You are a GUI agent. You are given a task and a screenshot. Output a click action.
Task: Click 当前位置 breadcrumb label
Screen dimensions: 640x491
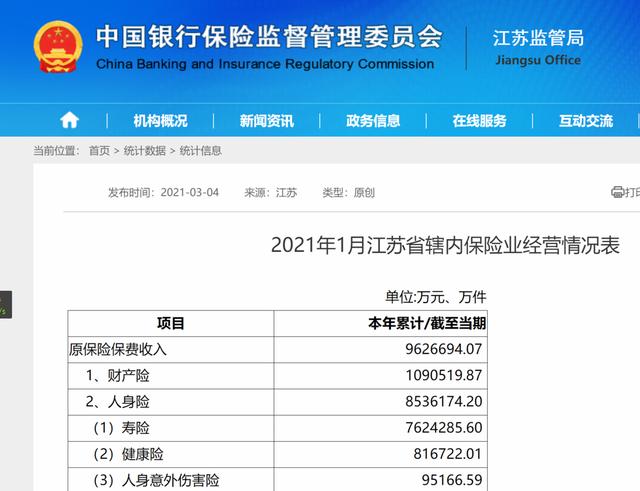(x=56, y=151)
